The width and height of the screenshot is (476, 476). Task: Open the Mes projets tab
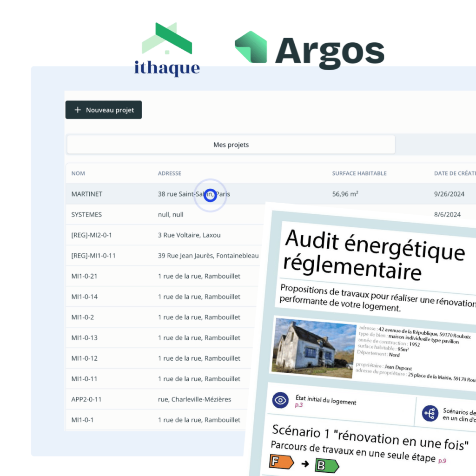(x=231, y=145)
